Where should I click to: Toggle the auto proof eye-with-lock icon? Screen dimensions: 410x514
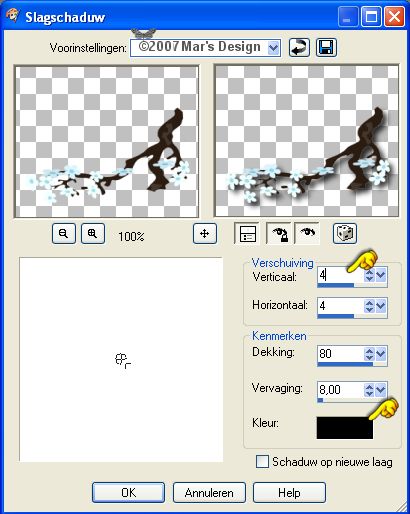279,233
